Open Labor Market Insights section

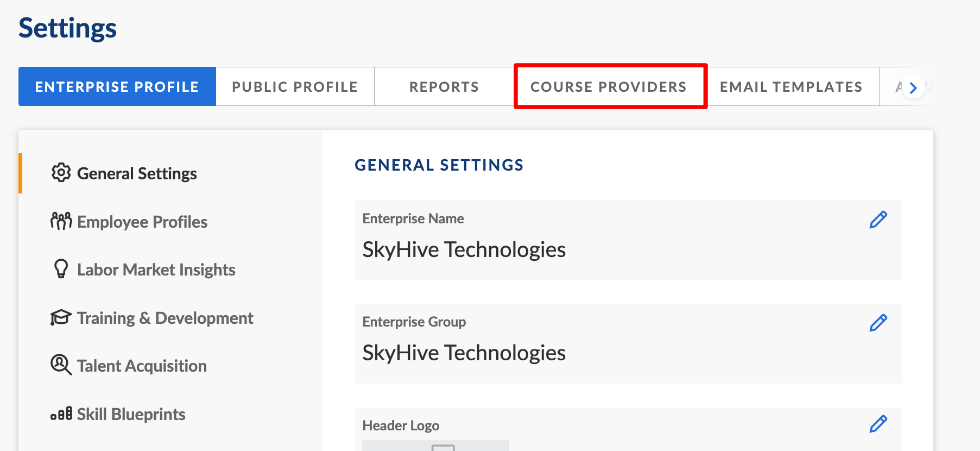[x=156, y=270]
